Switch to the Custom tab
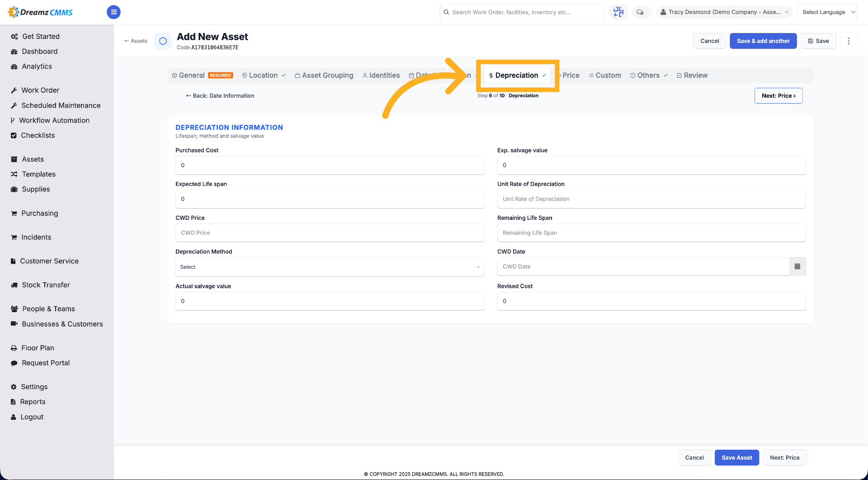This screenshot has height=480, width=868. click(x=605, y=76)
